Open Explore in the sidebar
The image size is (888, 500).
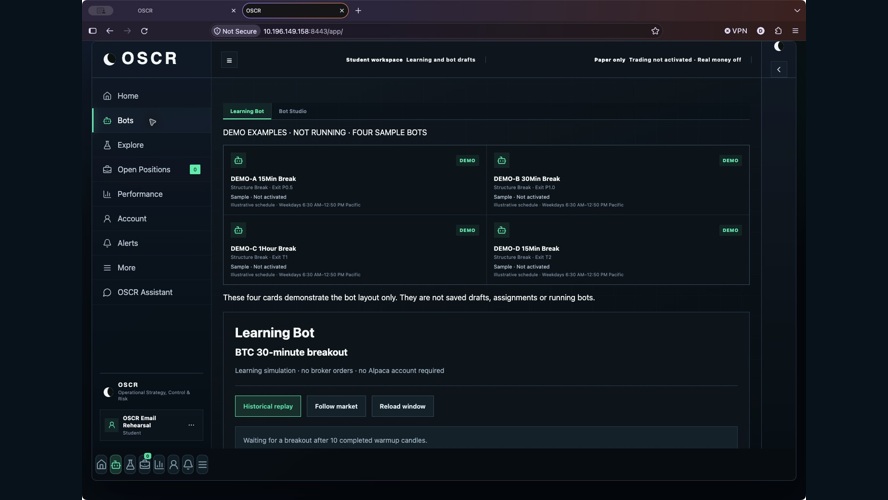click(x=151, y=145)
